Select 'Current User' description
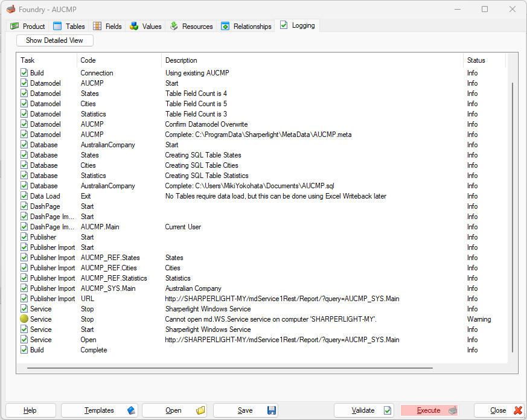The image size is (527, 420). click(x=183, y=227)
